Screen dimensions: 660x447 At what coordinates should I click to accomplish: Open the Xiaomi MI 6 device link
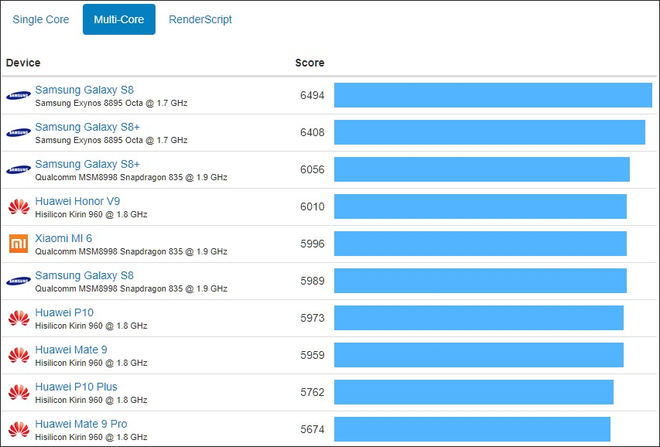pos(63,238)
